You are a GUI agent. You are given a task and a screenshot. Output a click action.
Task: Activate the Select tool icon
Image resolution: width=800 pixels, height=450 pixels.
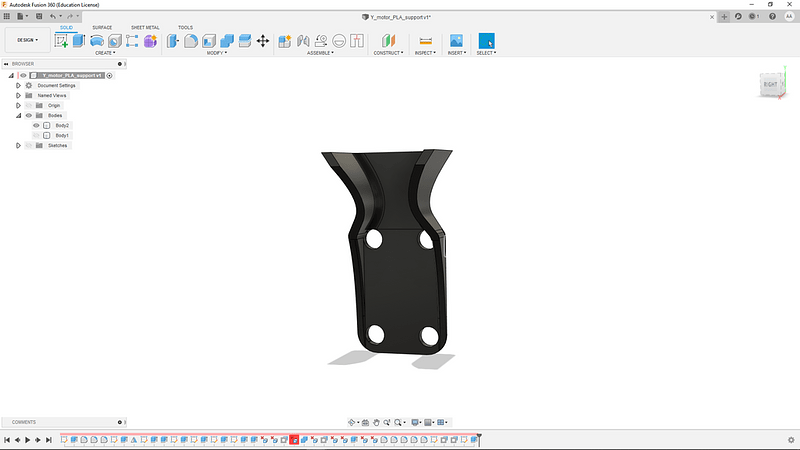[x=486, y=41]
